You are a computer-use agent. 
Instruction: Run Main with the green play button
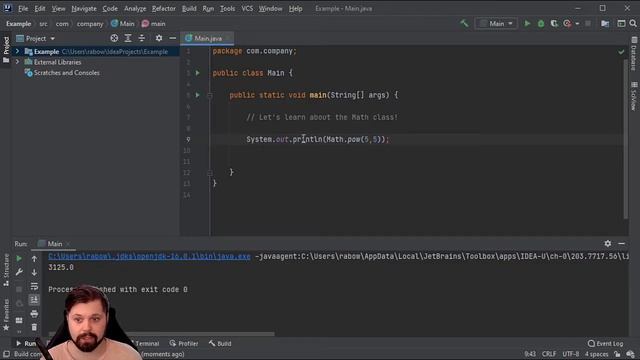coord(527,24)
